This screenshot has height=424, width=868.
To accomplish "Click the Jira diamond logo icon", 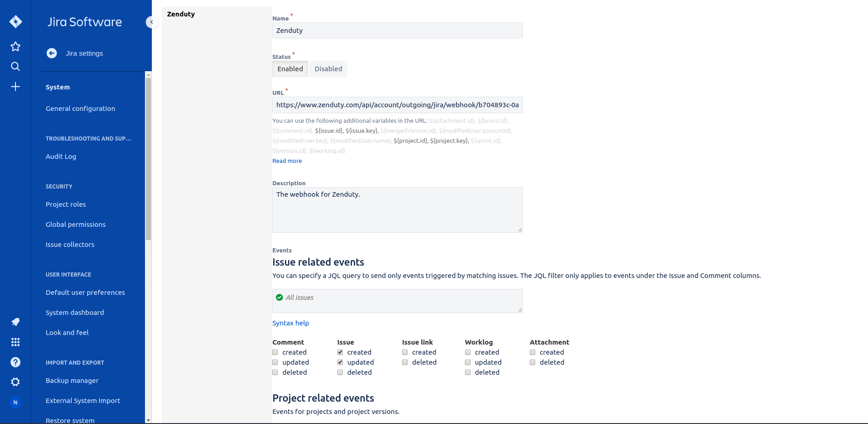I will (15, 21).
